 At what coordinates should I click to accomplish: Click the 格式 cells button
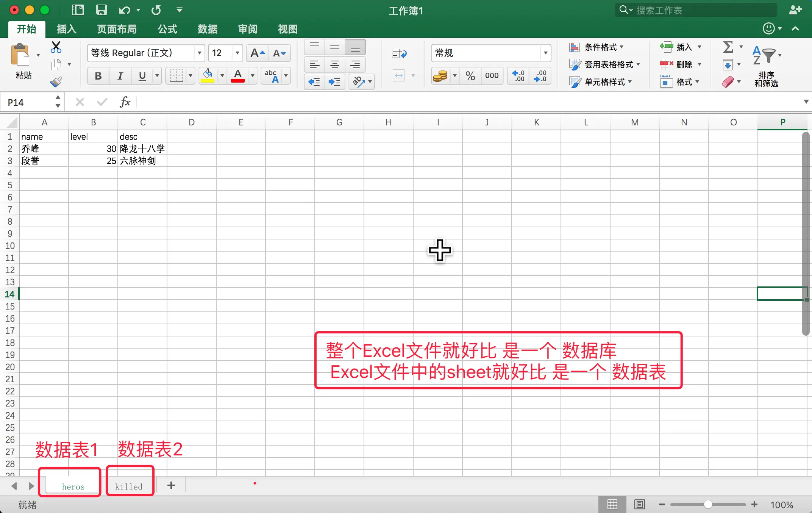[679, 82]
